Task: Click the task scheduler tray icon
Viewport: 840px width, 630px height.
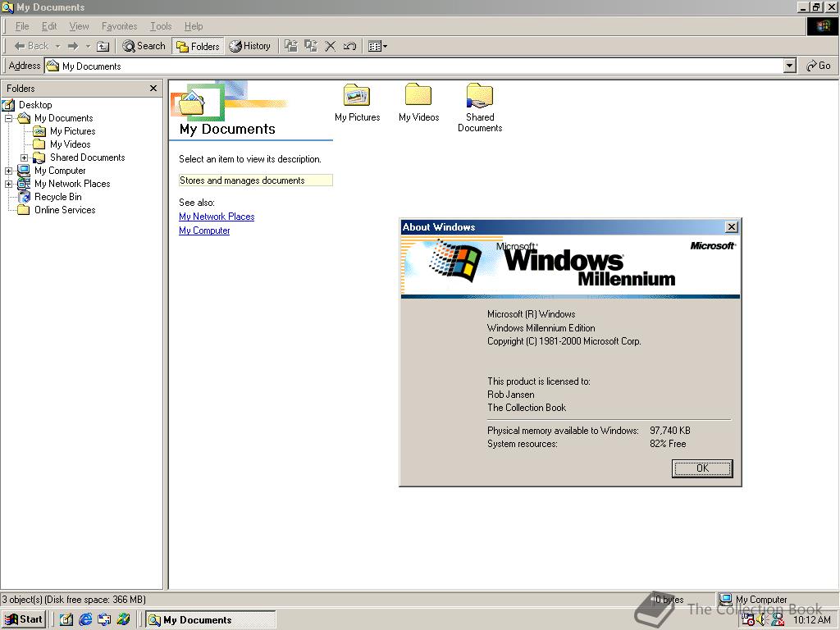Action: (x=748, y=620)
